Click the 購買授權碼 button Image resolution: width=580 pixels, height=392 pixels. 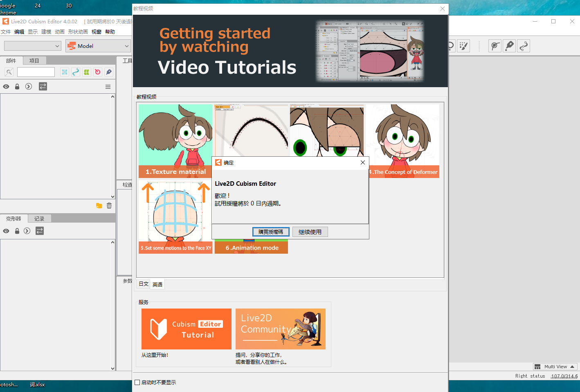click(x=271, y=232)
